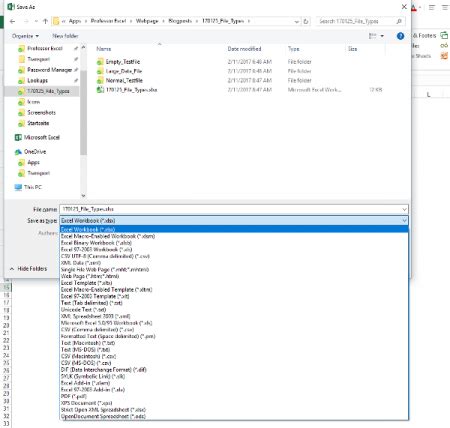Choose Excel Template option

[234, 283]
